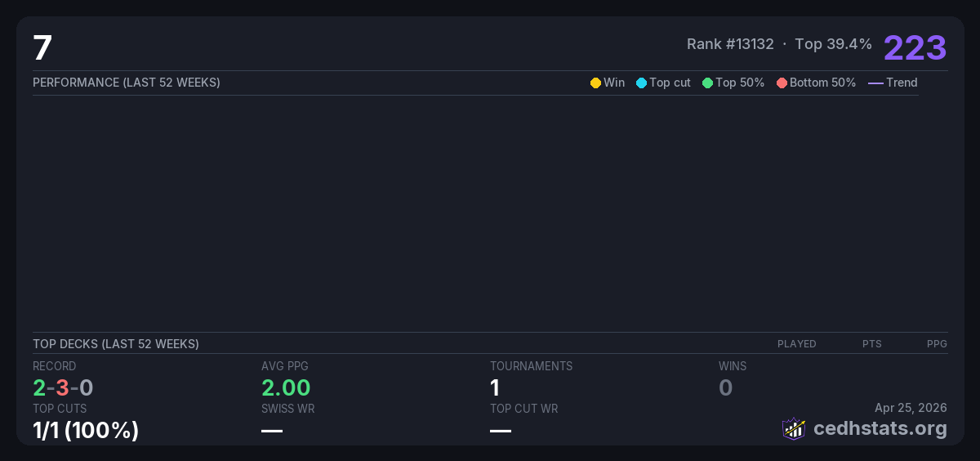The image size is (980, 461).
Task: Sort top decks by PTS column
Action: (x=871, y=344)
